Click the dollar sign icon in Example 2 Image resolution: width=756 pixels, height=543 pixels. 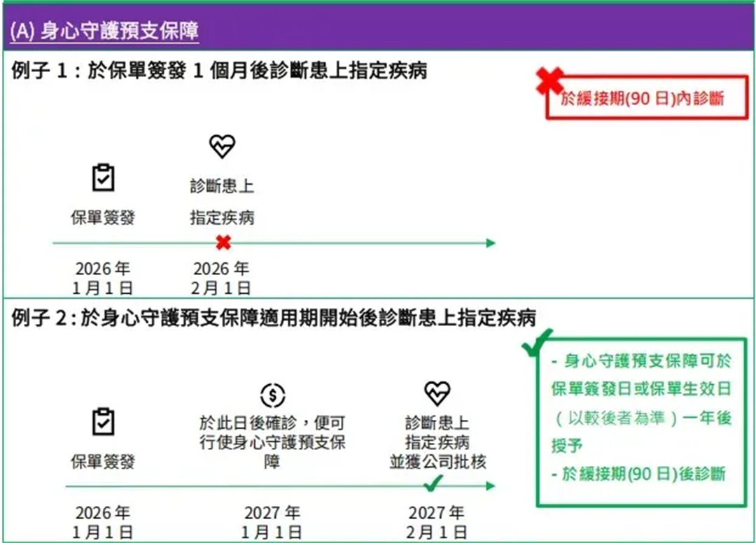pyautogui.click(x=272, y=395)
